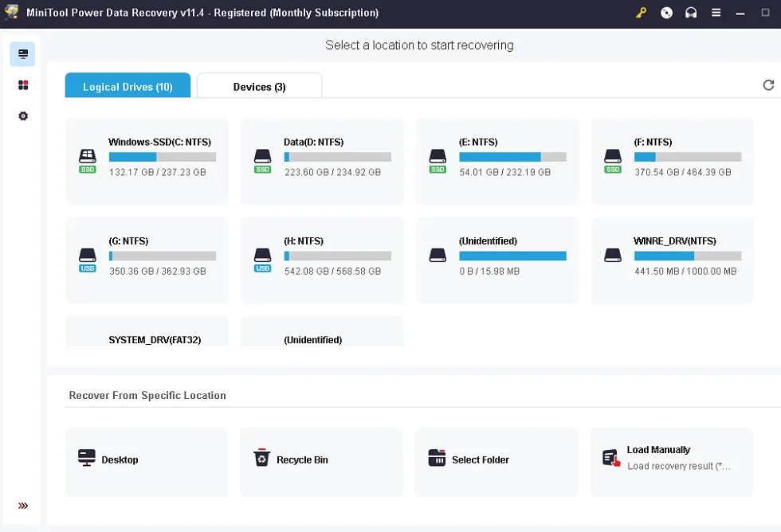
Task: Click the headset support icon
Action: [691, 13]
